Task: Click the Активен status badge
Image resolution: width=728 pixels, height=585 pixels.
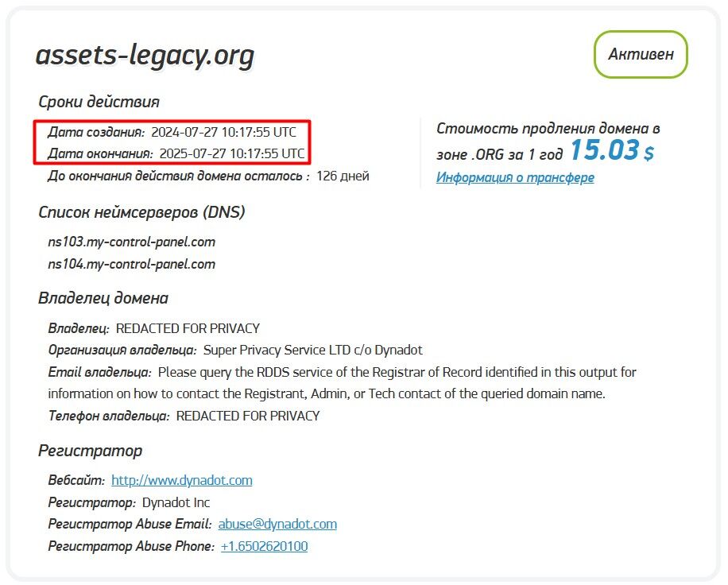Action: (x=641, y=54)
